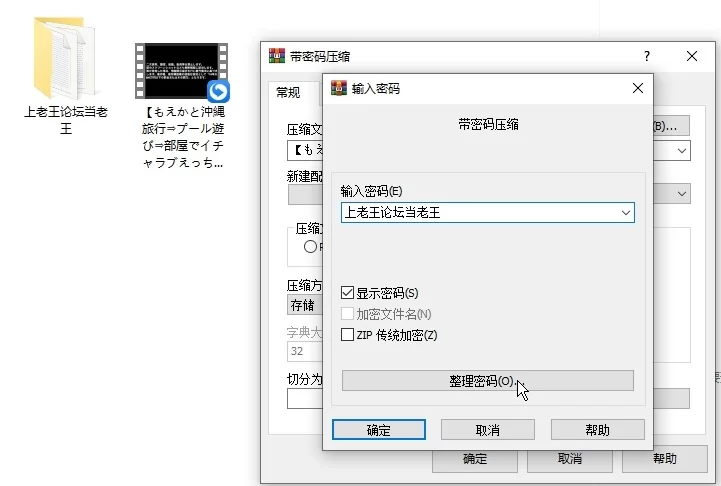Uncheck the 显示密码 checkbox
Screen dimensions: 721x486
(348, 293)
